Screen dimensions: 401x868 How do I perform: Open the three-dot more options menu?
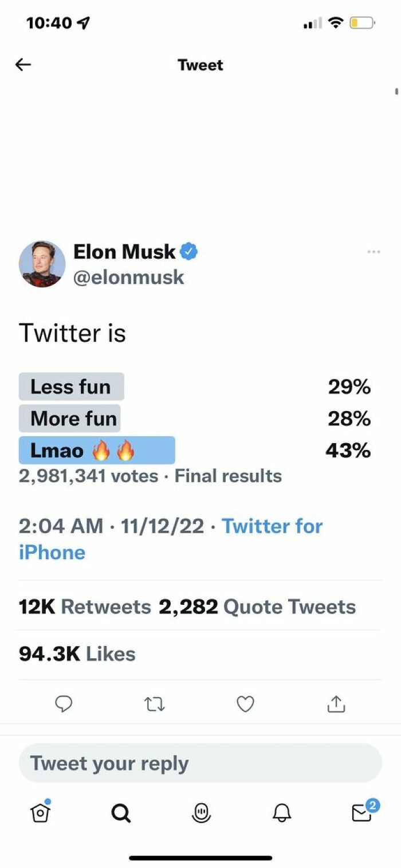[x=374, y=252]
